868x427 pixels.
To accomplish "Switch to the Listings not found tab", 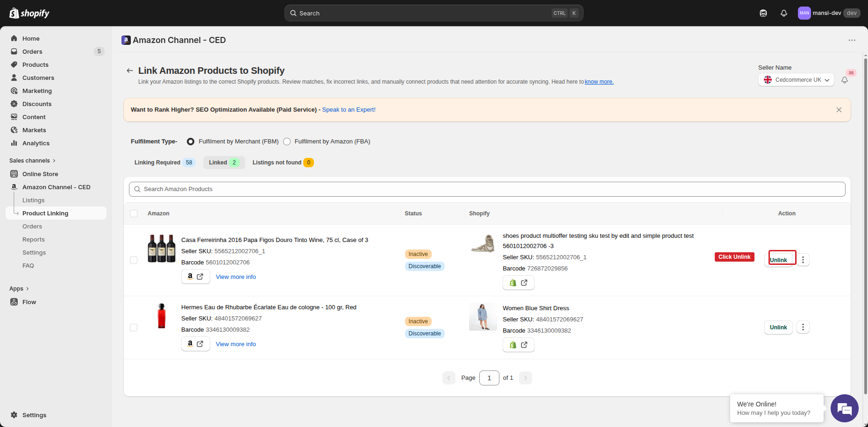I will coord(283,163).
